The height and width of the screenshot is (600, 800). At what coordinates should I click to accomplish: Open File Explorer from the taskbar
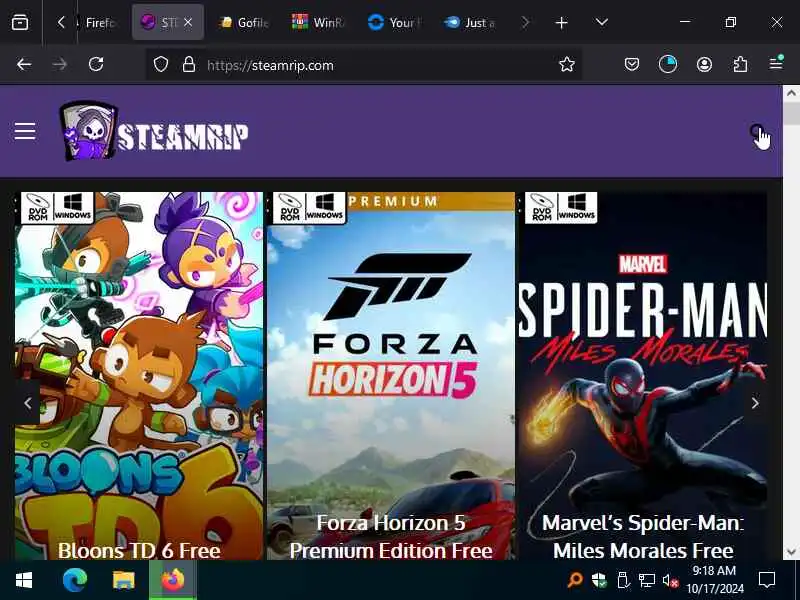[x=123, y=580]
